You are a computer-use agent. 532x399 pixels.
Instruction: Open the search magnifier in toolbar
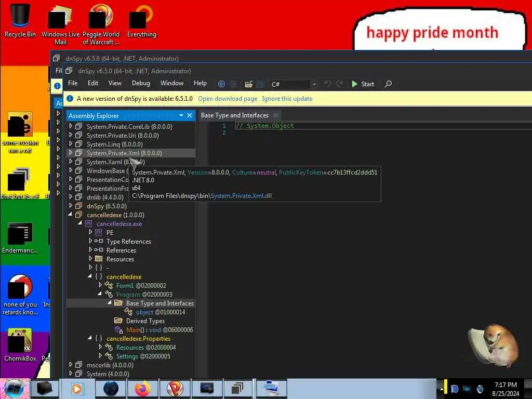click(389, 84)
